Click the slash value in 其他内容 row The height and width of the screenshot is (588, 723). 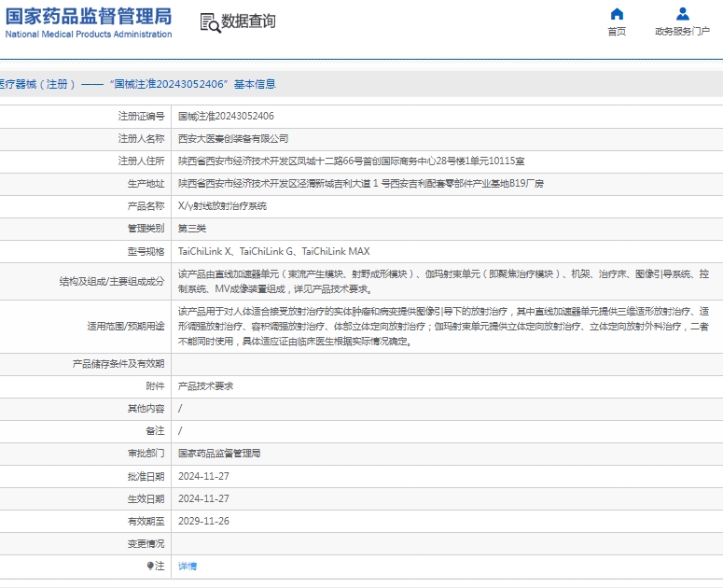[x=180, y=409]
